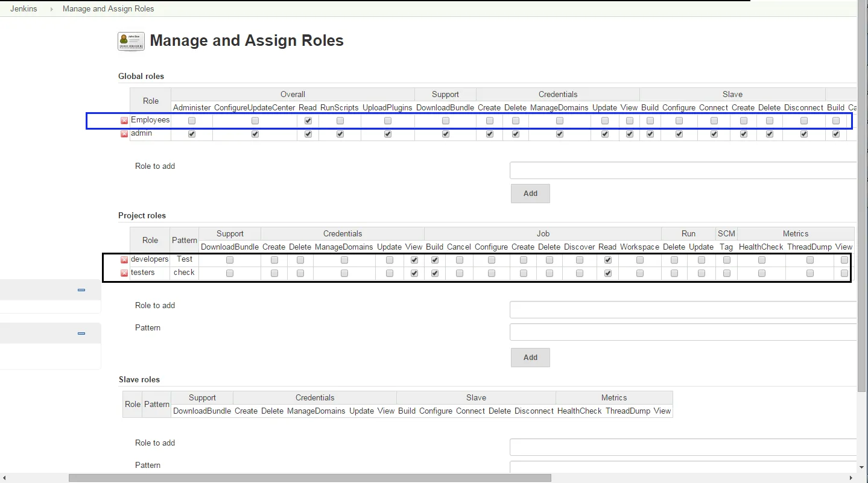Select the 'admin' role name

142,133
